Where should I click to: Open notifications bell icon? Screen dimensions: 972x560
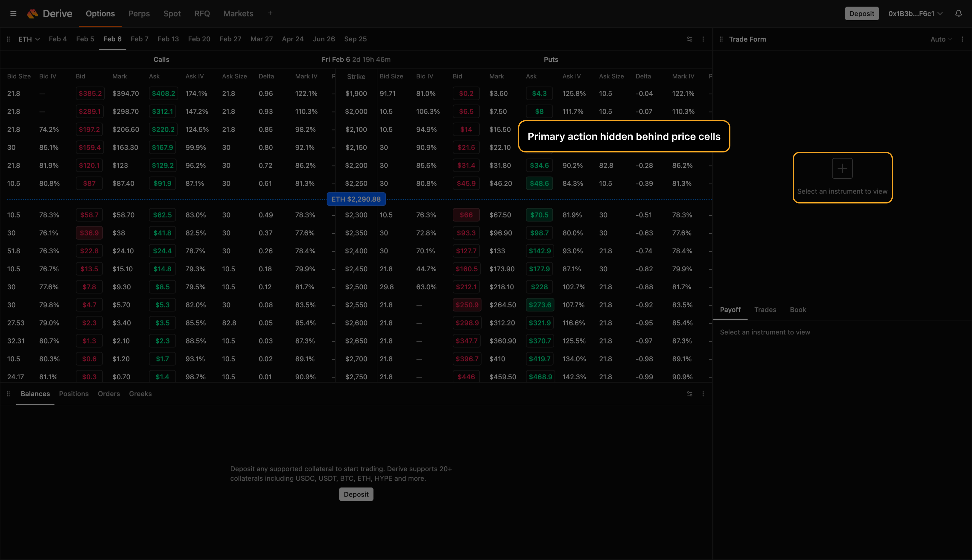point(958,13)
